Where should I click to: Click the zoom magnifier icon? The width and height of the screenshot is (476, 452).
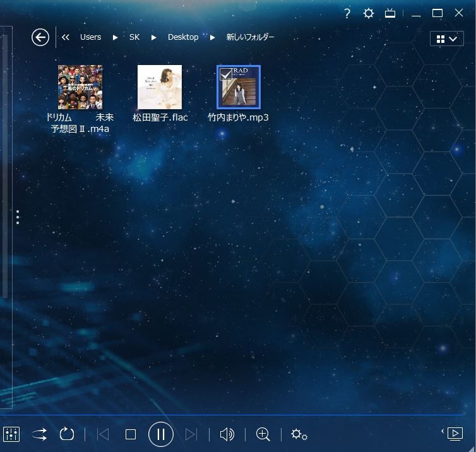pyautogui.click(x=263, y=434)
